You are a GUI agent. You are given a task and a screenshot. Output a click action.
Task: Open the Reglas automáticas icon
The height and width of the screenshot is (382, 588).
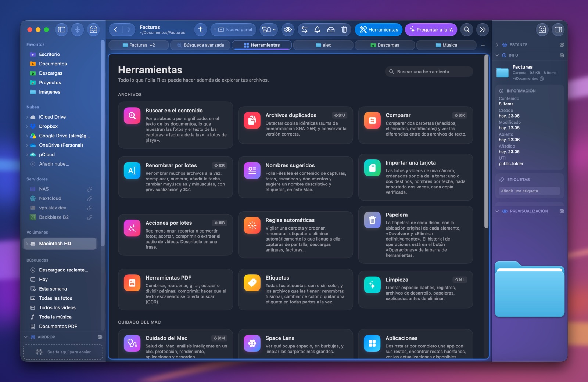click(x=252, y=226)
